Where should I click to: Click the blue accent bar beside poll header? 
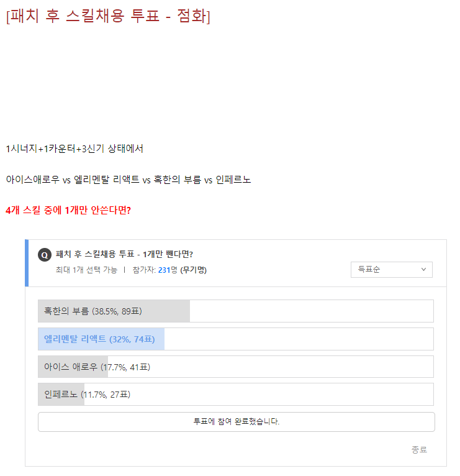(27, 263)
